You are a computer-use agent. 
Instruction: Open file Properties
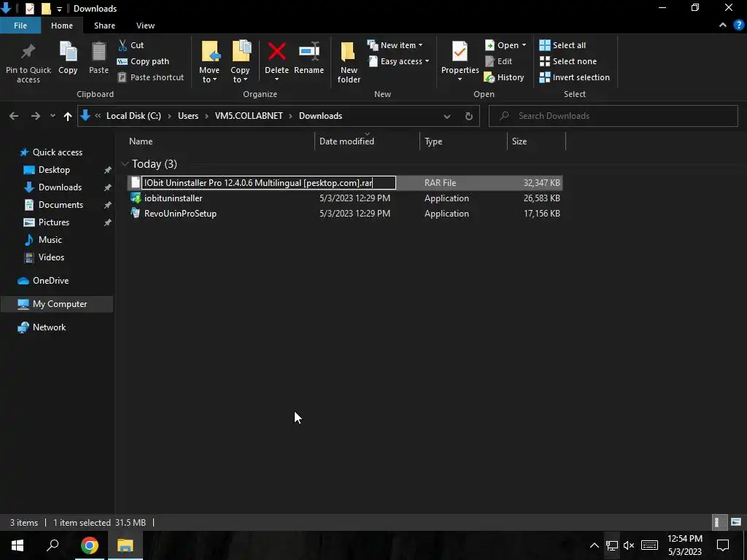pos(460,61)
